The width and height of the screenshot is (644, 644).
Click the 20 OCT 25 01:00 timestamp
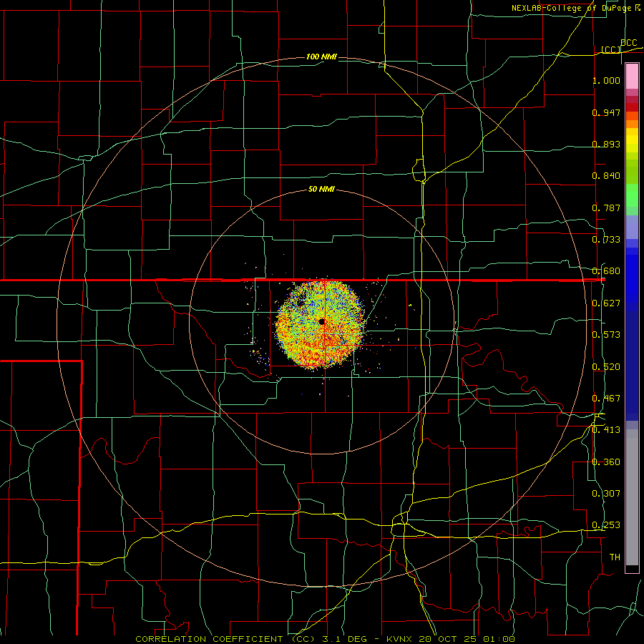pos(467,639)
